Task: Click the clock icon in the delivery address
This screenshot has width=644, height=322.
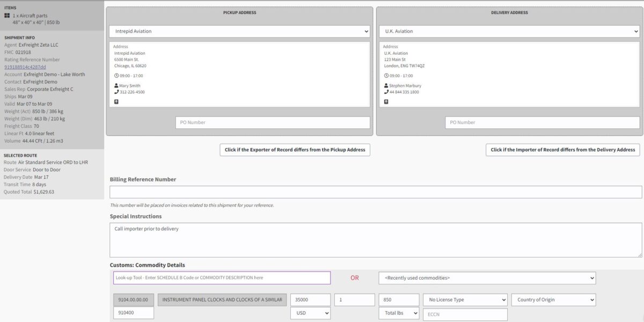Action: (386, 76)
